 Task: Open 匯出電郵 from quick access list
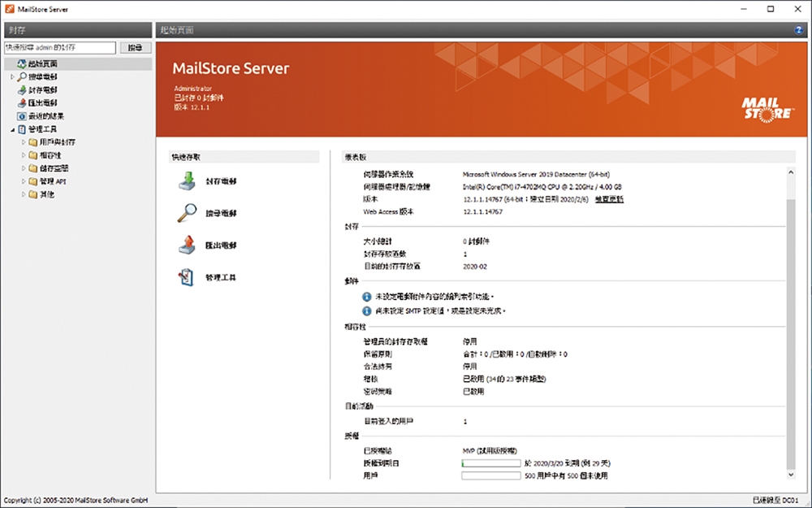pyautogui.click(x=221, y=245)
